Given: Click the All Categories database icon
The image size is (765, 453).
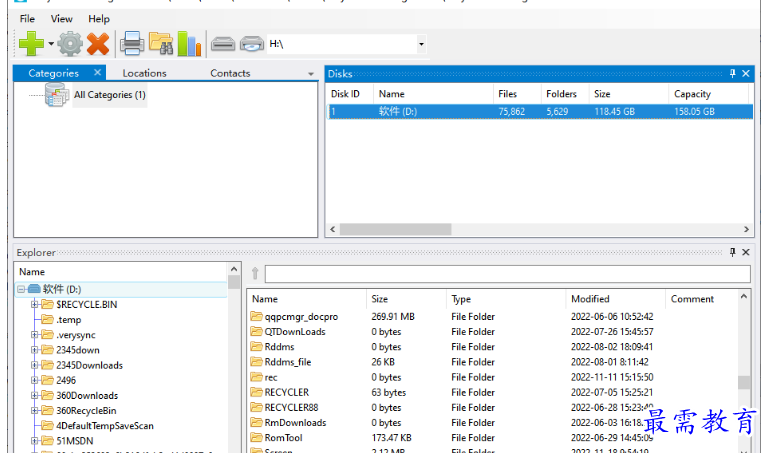Looking at the screenshot, I should 57,94.
